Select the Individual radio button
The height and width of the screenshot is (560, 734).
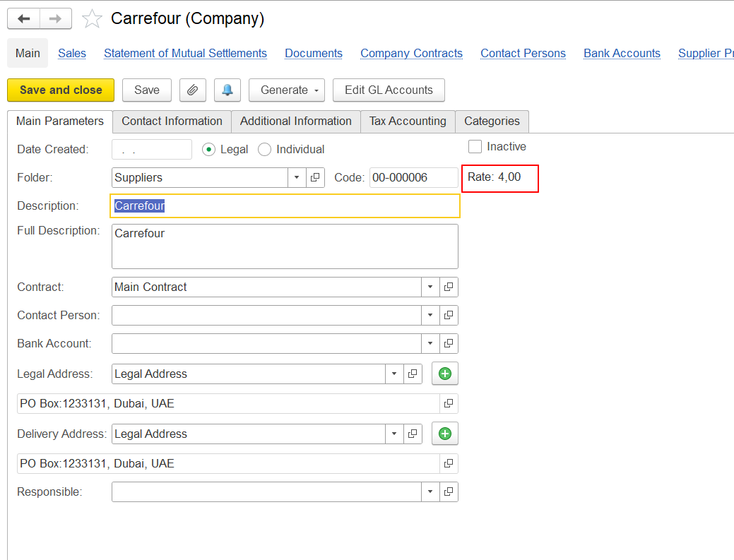point(264,149)
